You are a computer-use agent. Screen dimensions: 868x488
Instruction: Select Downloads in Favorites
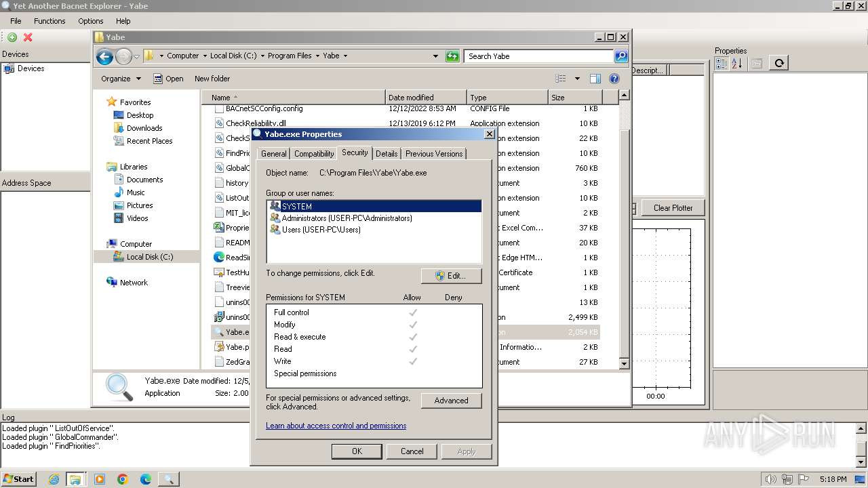point(144,128)
